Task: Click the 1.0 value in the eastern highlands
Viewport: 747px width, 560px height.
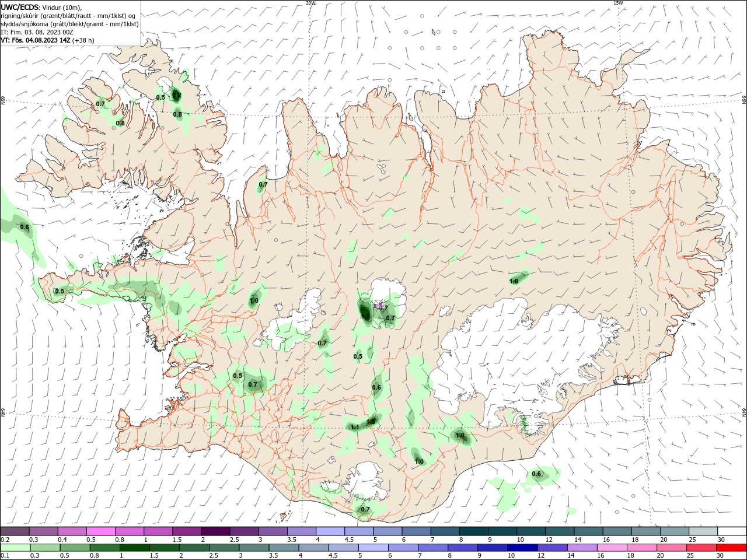Action: pyautogui.click(x=514, y=281)
